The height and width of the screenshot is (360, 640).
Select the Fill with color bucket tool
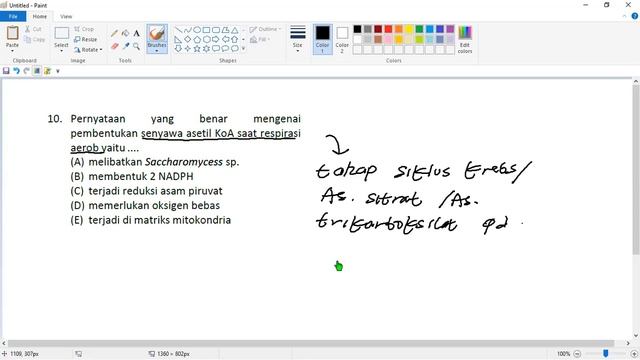[x=125, y=33]
